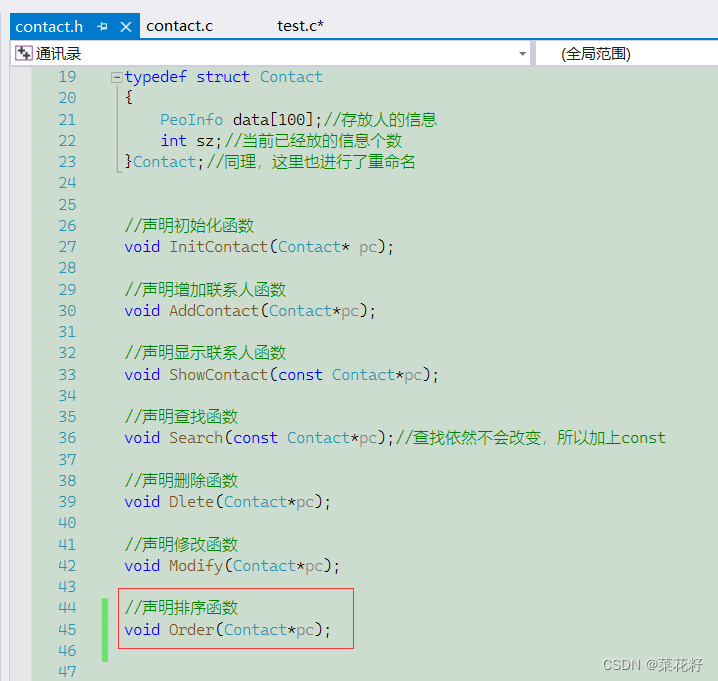Click the AddContact function name

click(x=214, y=311)
